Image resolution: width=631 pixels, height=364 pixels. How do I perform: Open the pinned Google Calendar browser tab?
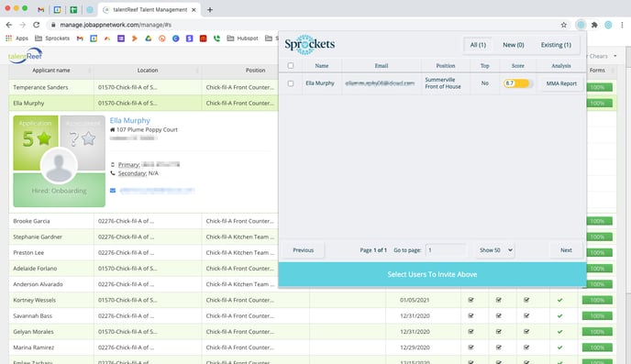(57, 10)
